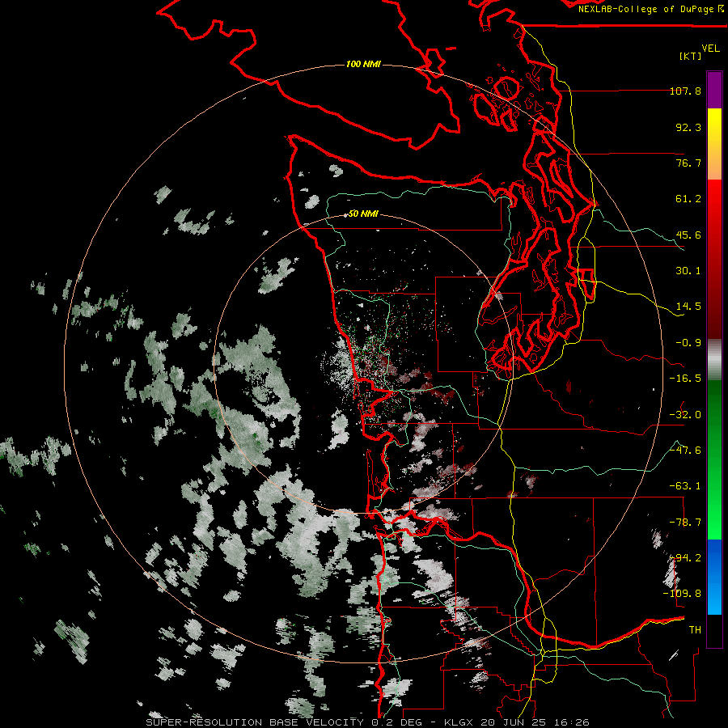Click the 0.2 DEG elevation angle text

pos(396,722)
